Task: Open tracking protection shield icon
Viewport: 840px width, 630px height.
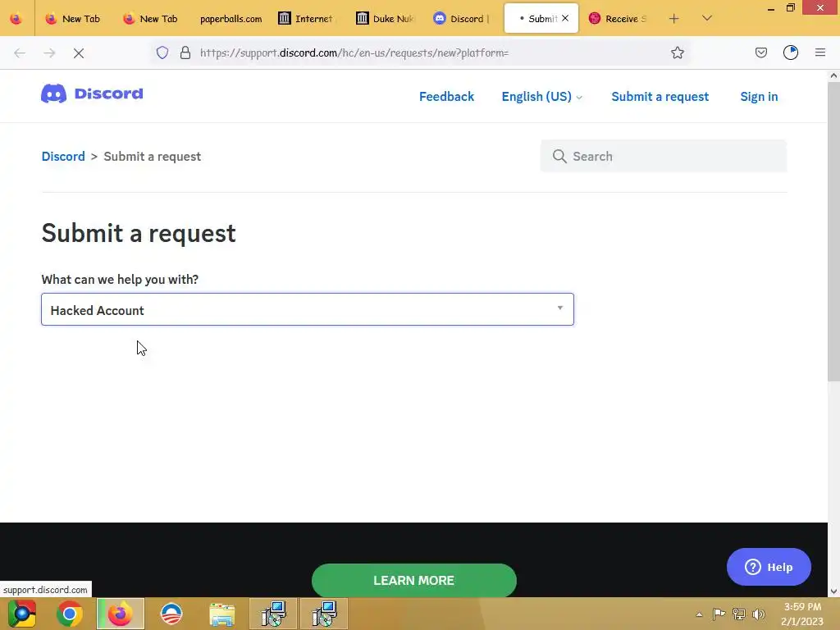Action: coord(162,52)
